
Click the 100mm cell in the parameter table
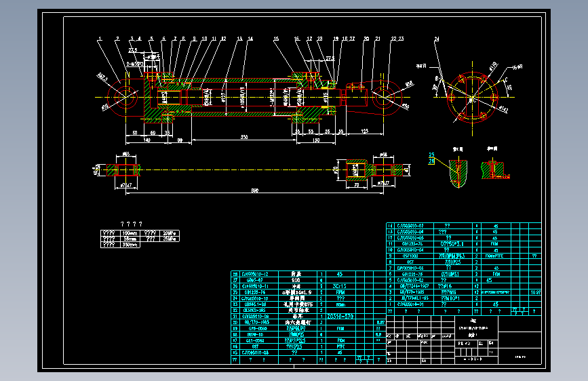click(x=130, y=233)
